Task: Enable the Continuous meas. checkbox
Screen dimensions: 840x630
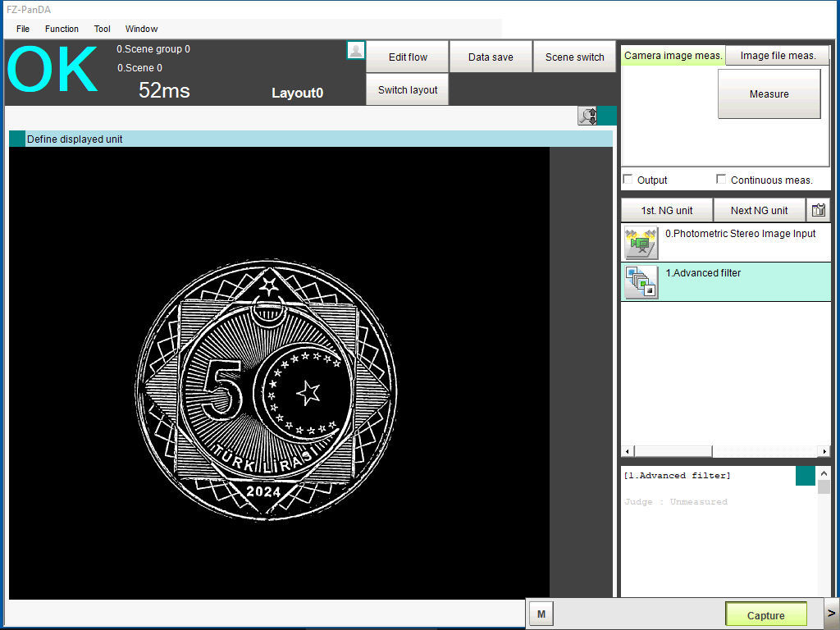Action: (x=721, y=180)
